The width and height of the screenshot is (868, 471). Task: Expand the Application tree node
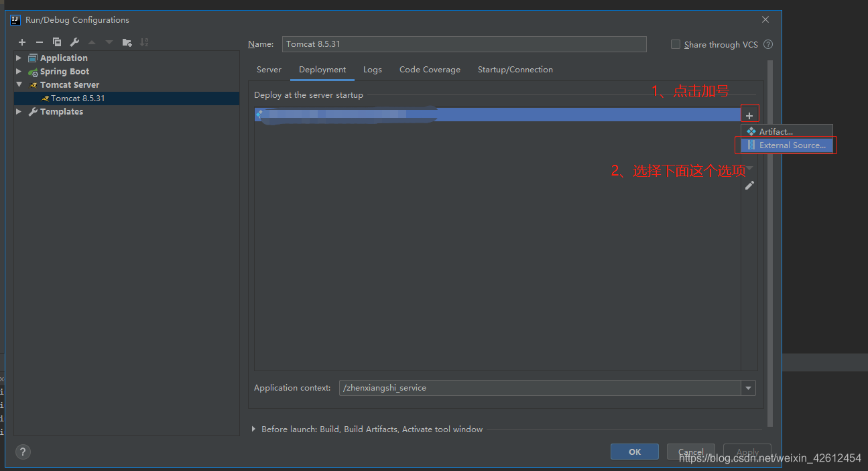(x=19, y=58)
